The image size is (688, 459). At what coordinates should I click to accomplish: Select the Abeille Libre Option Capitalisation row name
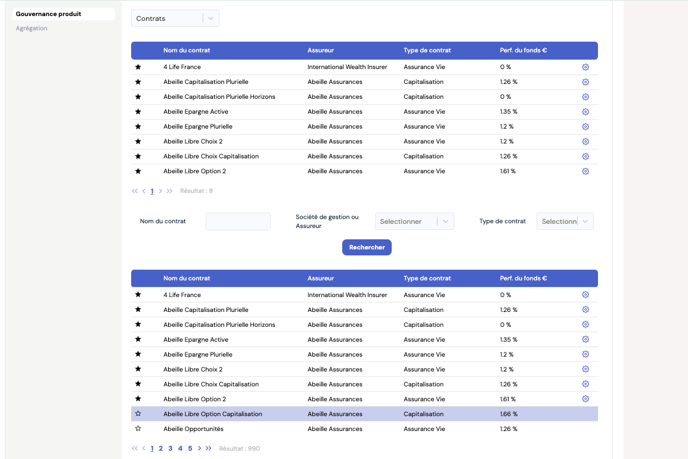tap(213, 414)
